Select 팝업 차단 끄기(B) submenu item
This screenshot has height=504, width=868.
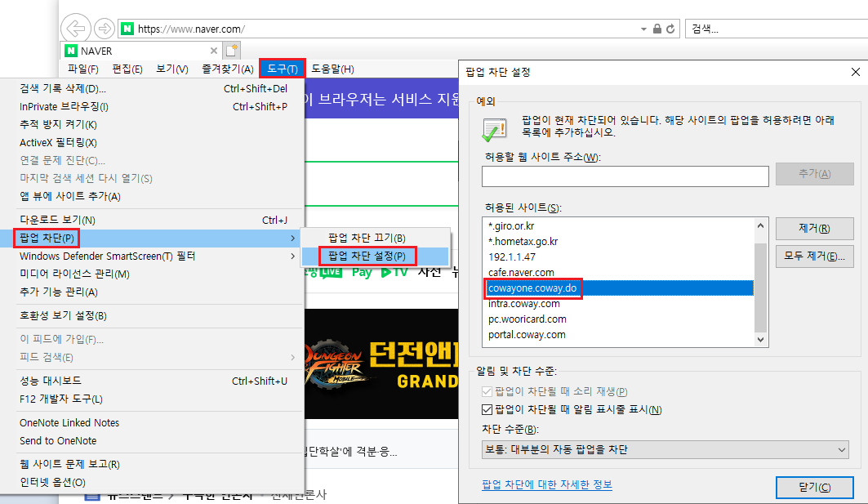(376, 239)
